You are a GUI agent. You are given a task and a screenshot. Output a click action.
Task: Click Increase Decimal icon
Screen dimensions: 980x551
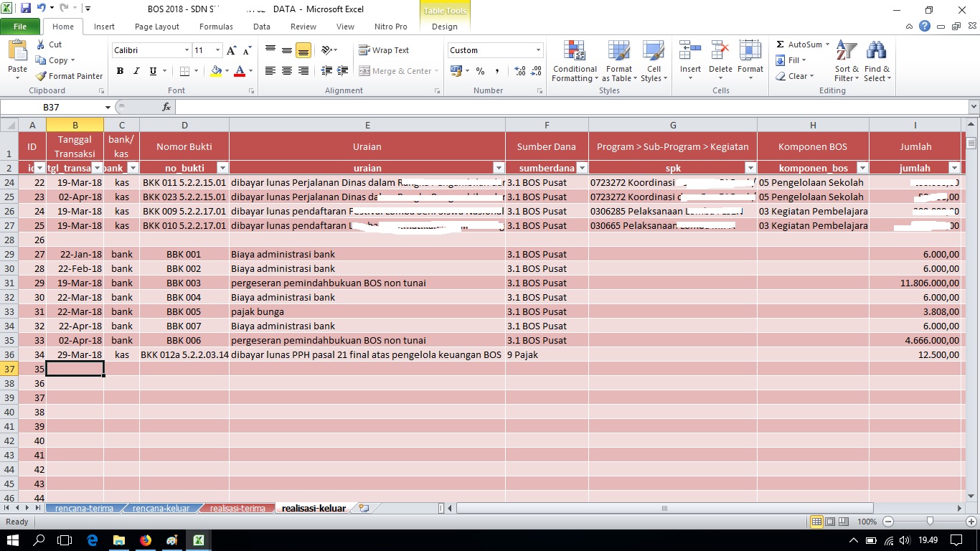(520, 71)
